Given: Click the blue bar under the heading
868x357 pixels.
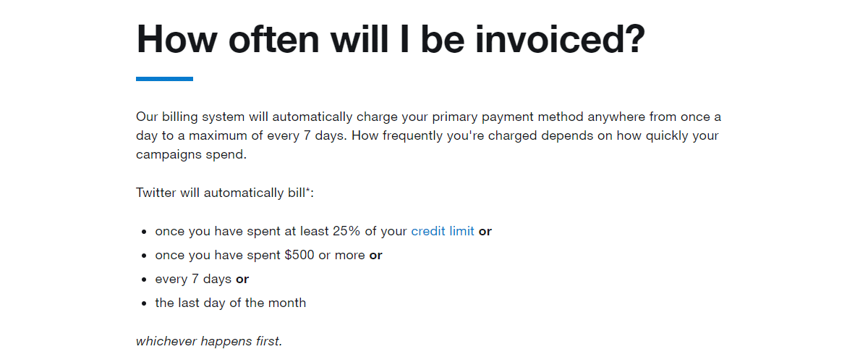Looking at the screenshot, I should [164, 79].
